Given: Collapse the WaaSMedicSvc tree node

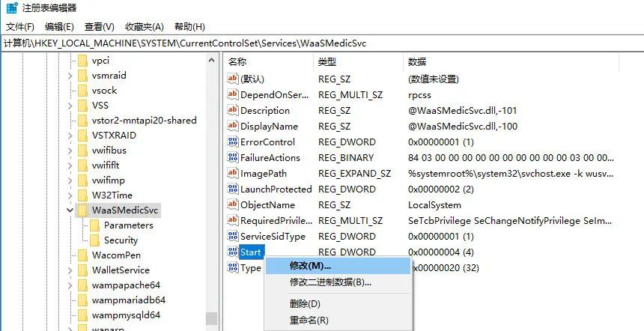Looking at the screenshot, I should pos(70,210).
